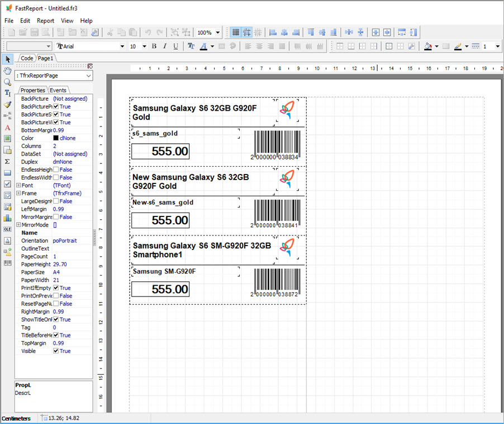The width and height of the screenshot is (504, 424).
Task: Choose the edit text tool
Action: 8,93
